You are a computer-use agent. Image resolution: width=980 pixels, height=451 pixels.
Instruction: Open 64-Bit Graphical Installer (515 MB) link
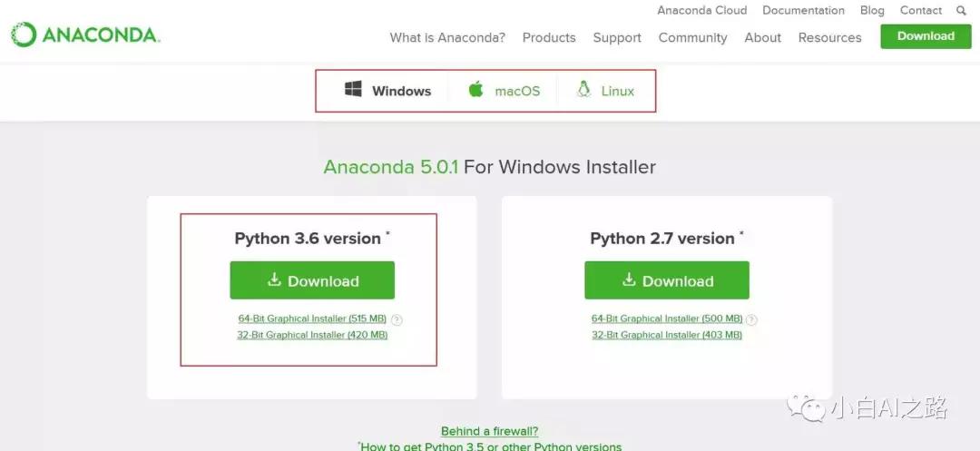coord(312,319)
